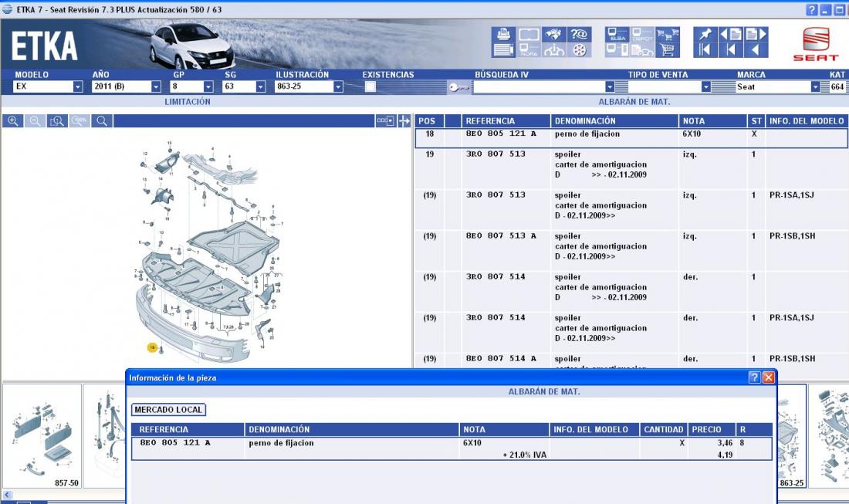Open help in the ETKA title bar
Screen dimensions: 849x504
coord(812,10)
